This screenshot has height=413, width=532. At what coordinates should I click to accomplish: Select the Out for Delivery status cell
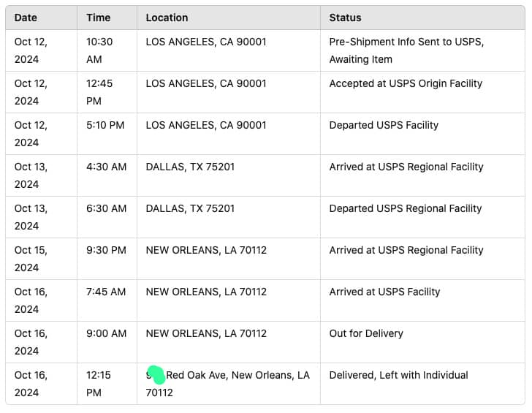point(366,333)
